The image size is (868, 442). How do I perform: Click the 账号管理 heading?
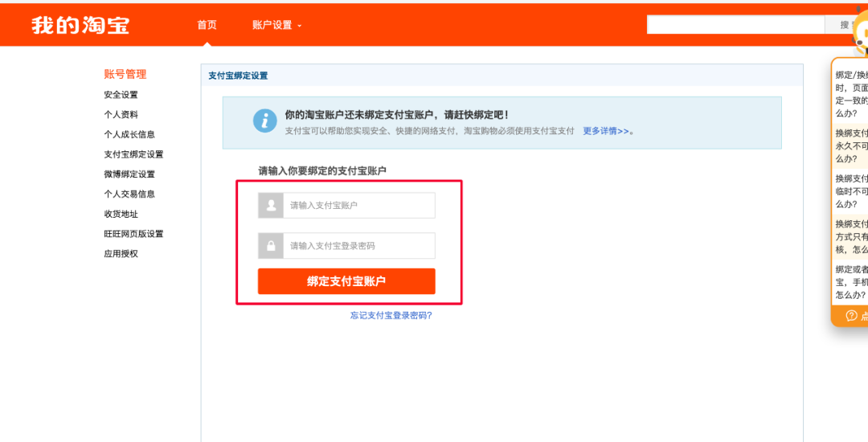(125, 74)
